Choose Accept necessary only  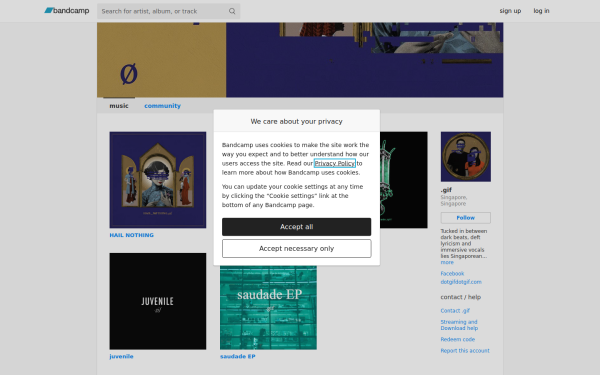pyautogui.click(x=297, y=249)
